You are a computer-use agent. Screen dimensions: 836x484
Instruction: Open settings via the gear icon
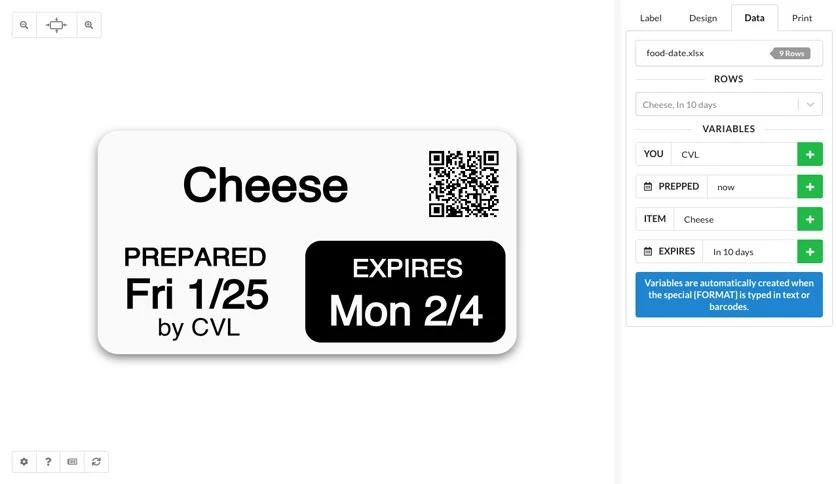pos(24,462)
